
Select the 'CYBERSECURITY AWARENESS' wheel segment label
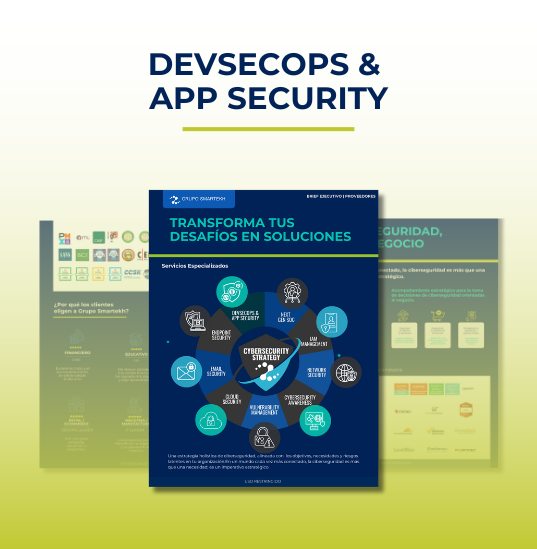click(x=300, y=400)
